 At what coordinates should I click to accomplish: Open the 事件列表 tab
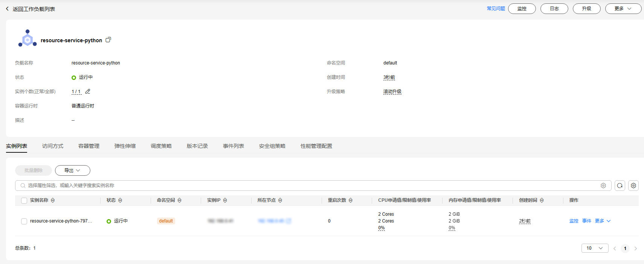coord(233,146)
